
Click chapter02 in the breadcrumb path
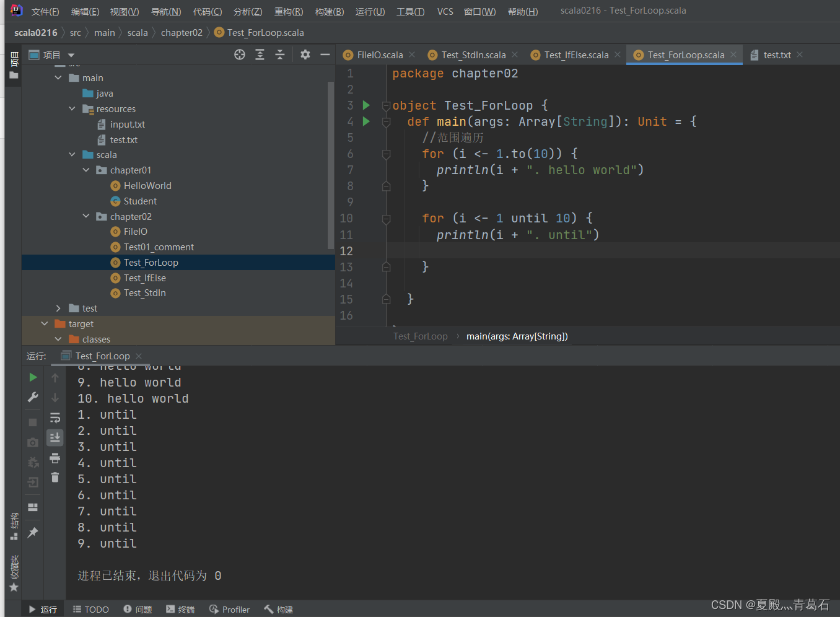click(182, 32)
